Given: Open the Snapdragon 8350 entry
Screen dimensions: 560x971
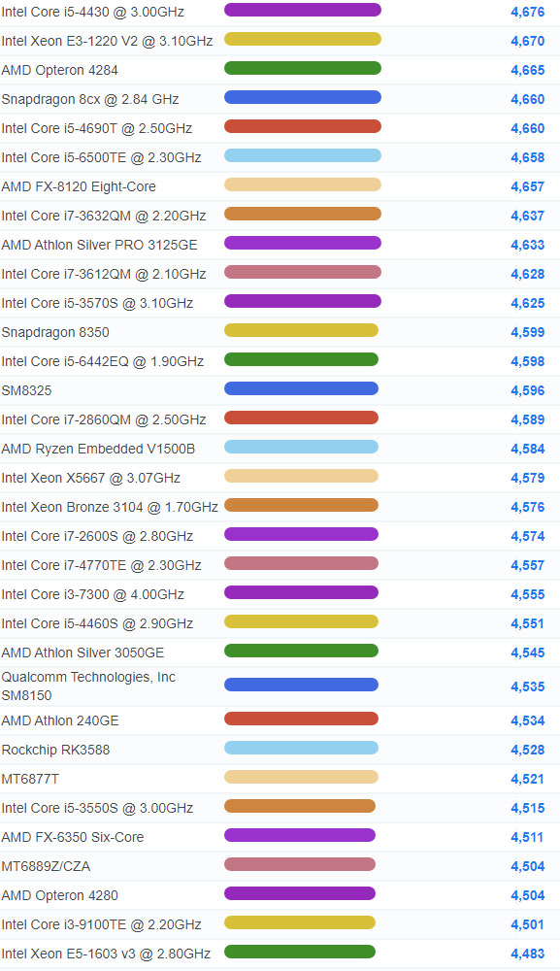Looking at the screenshot, I should point(55,332).
